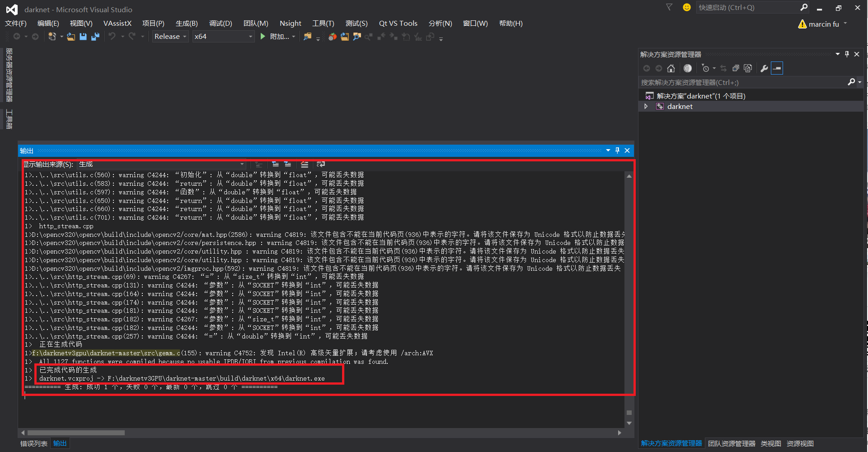Switch to the 错误列表 tab
The width and height of the screenshot is (868, 452).
coord(33,443)
